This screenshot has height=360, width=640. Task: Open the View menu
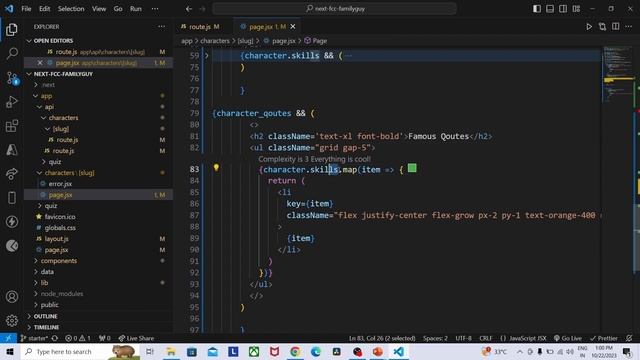[99, 9]
